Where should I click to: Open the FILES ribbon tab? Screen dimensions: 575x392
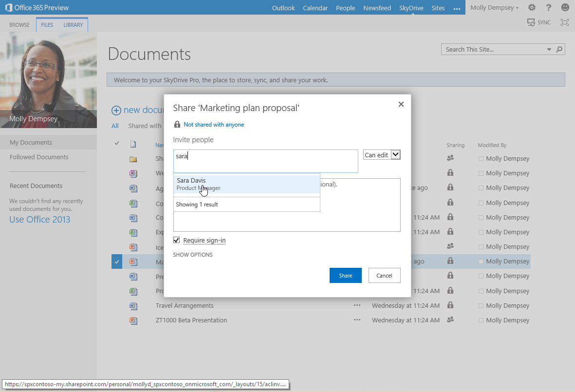tap(47, 25)
